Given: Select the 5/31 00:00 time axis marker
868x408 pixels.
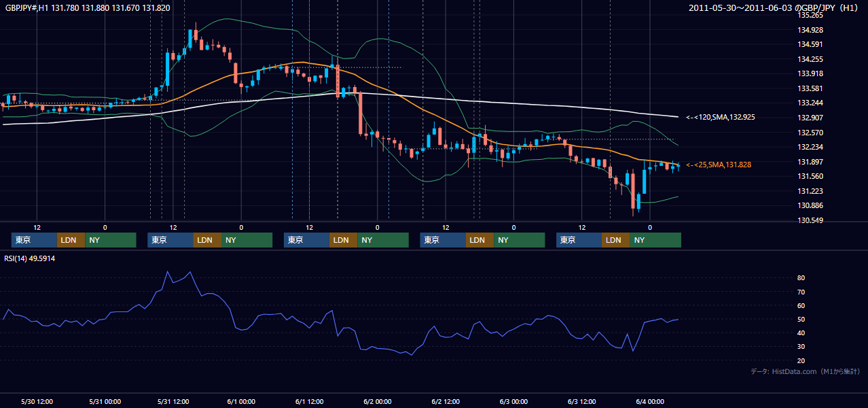Looking at the screenshot, I should pos(105,401).
